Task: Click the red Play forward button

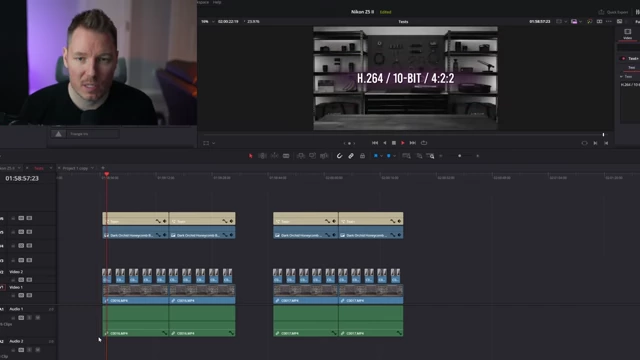Action: 403,143
